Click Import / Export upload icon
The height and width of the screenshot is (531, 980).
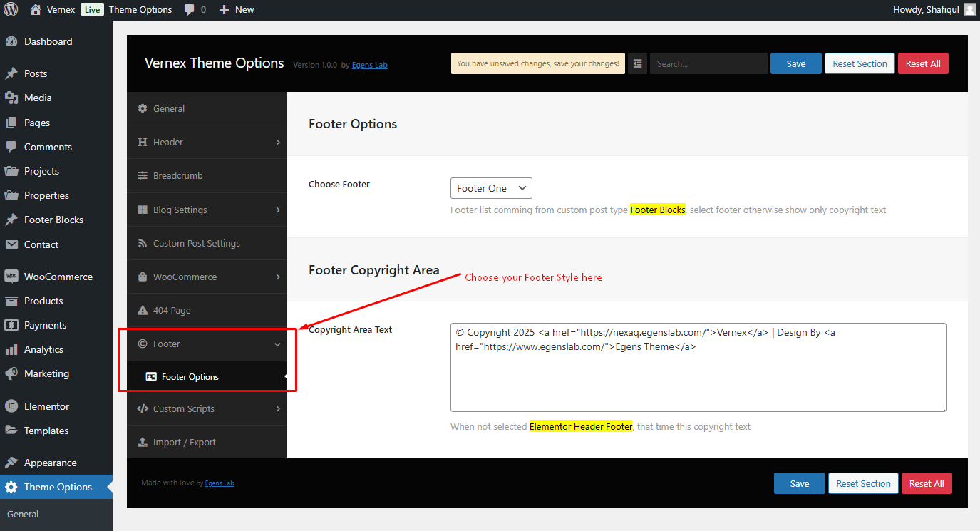click(143, 442)
